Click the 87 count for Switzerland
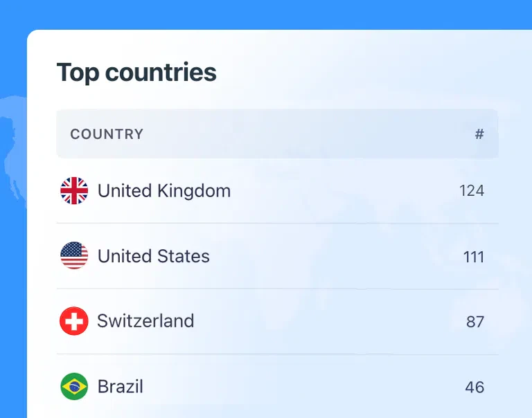The height and width of the screenshot is (418, 532). coord(475,322)
